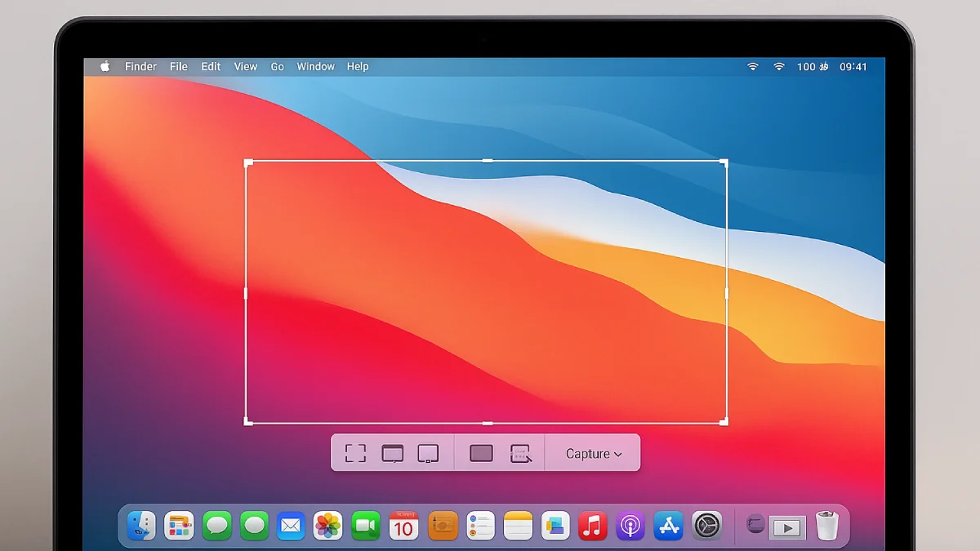The height and width of the screenshot is (551, 980).
Task: Select the dashed-rectangle selection capture mode
Action: 355,453
